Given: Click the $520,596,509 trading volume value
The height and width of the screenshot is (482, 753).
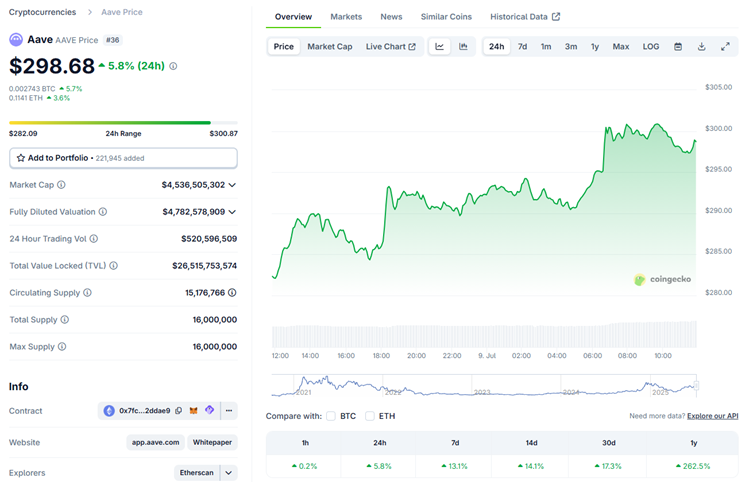Looking at the screenshot, I should (209, 239).
